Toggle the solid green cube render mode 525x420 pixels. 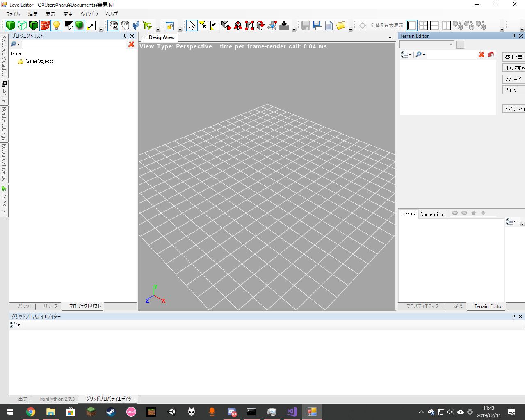point(11,25)
